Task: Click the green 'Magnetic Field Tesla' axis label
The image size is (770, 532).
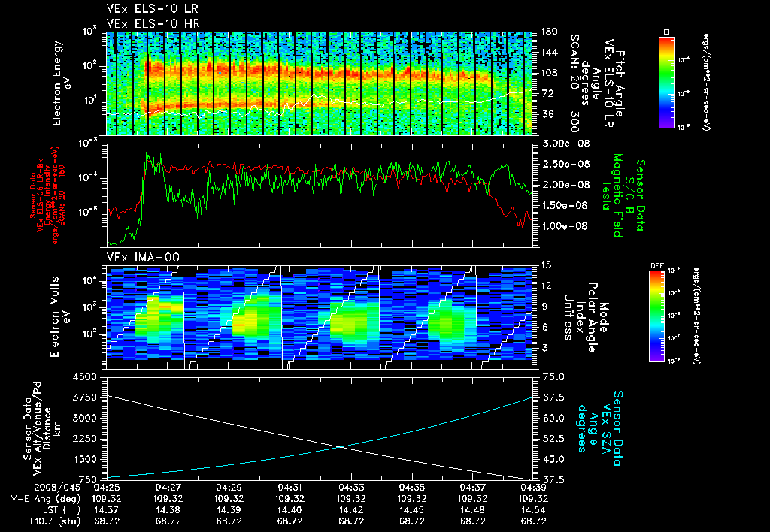Action: pyautogui.click(x=611, y=195)
